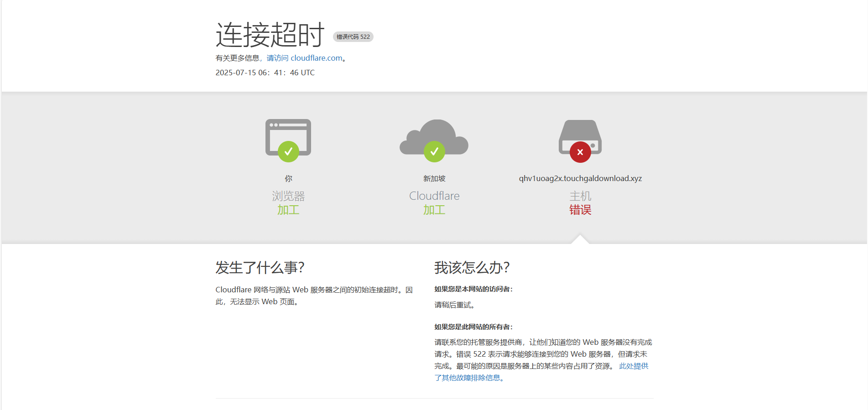Click the 主机 label

580,196
